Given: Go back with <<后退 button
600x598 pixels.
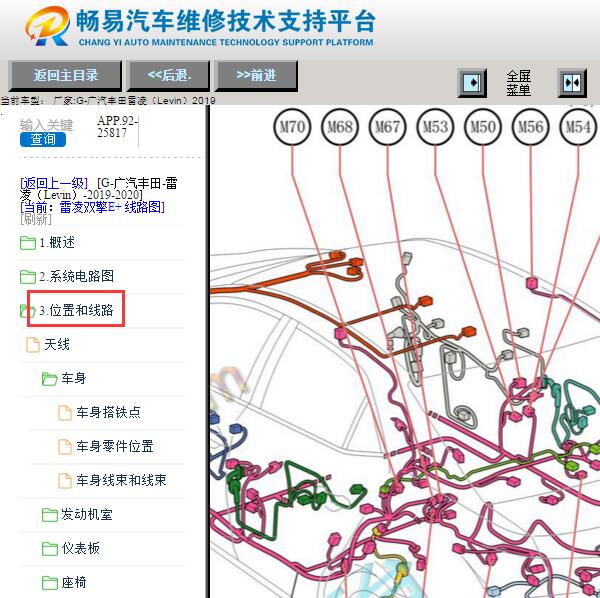Looking at the screenshot, I should [x=169, y=75].
